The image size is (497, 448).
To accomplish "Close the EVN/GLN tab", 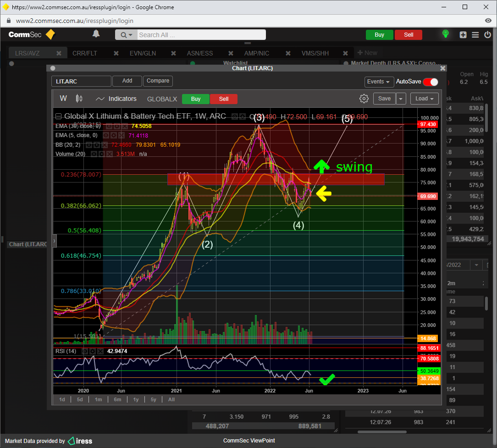I will pyautogui.click(x=173, y=53).
